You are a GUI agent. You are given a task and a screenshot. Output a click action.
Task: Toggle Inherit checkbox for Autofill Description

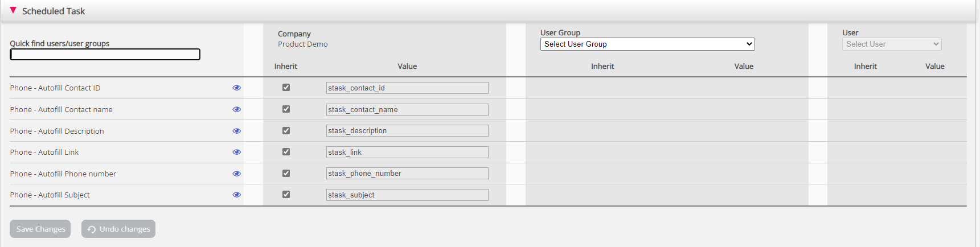[x=286, y=130]
